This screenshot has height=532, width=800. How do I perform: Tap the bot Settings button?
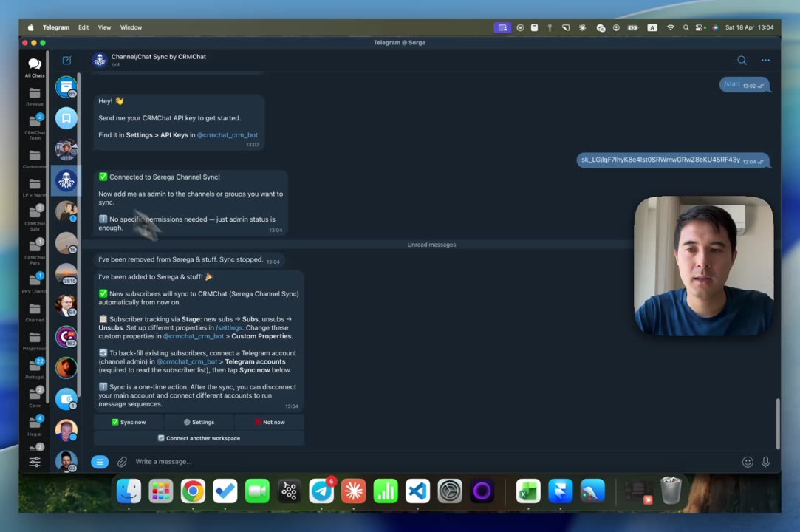(199, 422)
